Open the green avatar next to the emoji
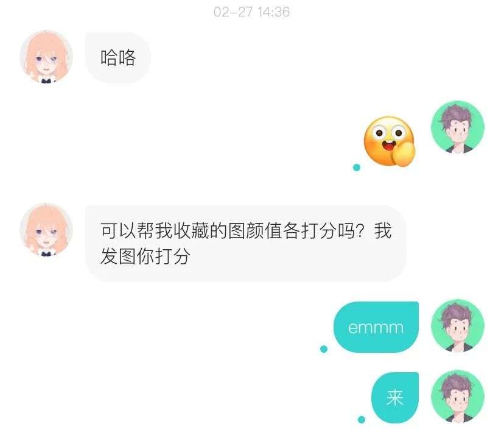This screenshot has width=504, height=435. [458, 127]
